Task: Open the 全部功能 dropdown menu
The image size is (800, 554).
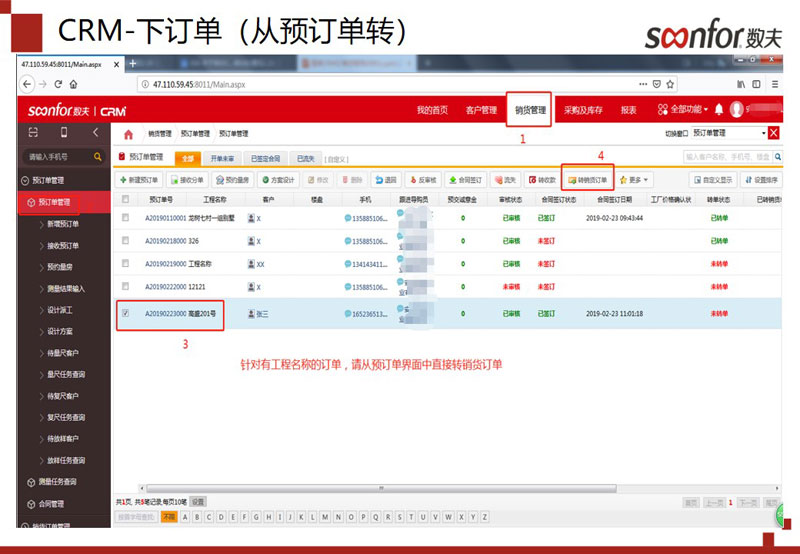Action: tap(683, 109)
